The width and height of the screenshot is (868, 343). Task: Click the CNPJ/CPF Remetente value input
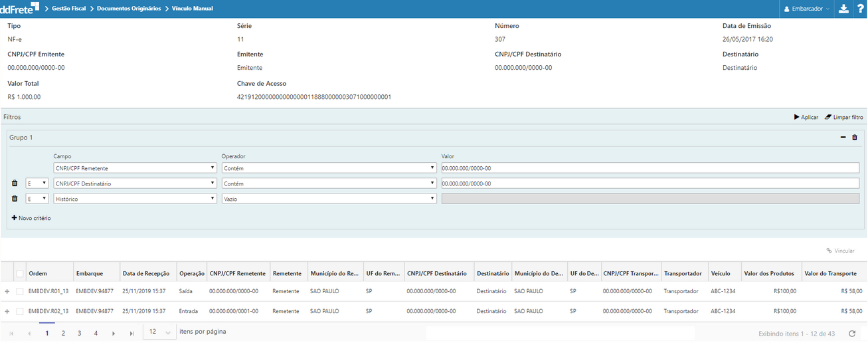650,168
